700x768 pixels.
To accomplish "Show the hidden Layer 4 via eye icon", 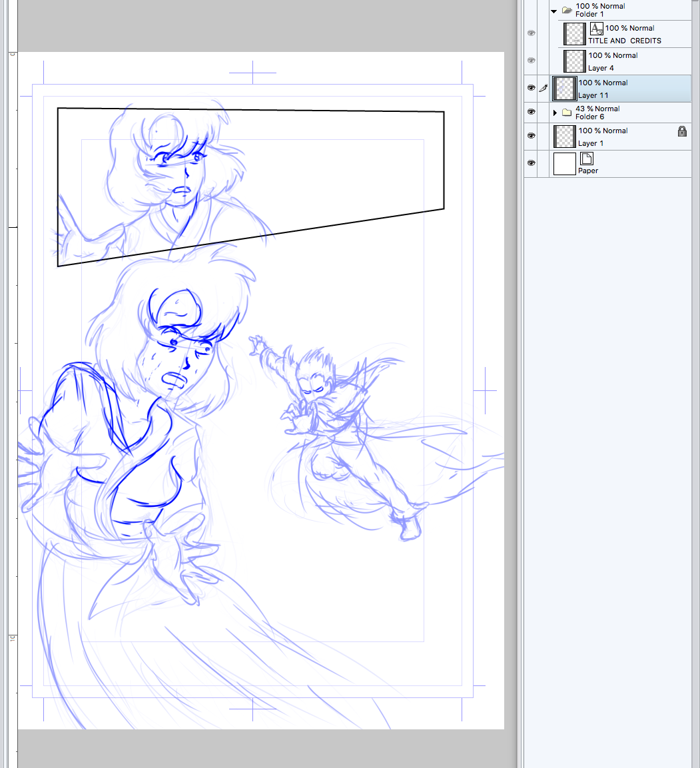I will point(531,61).
